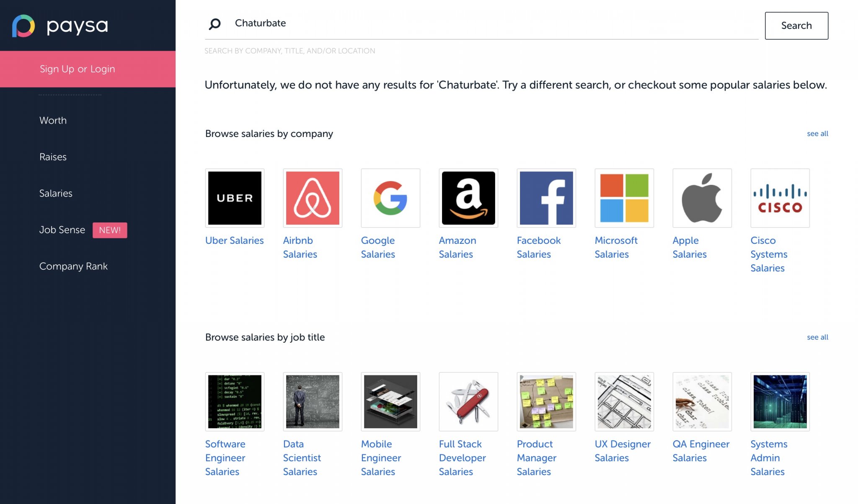
Task: Open the Uber company logo tile
Action: tap(235, 198)
